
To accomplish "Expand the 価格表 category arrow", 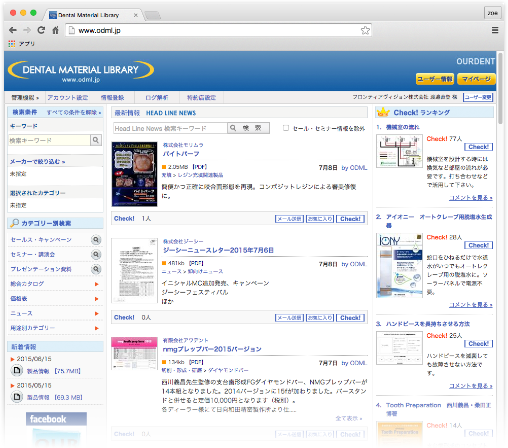I will 97,299.
